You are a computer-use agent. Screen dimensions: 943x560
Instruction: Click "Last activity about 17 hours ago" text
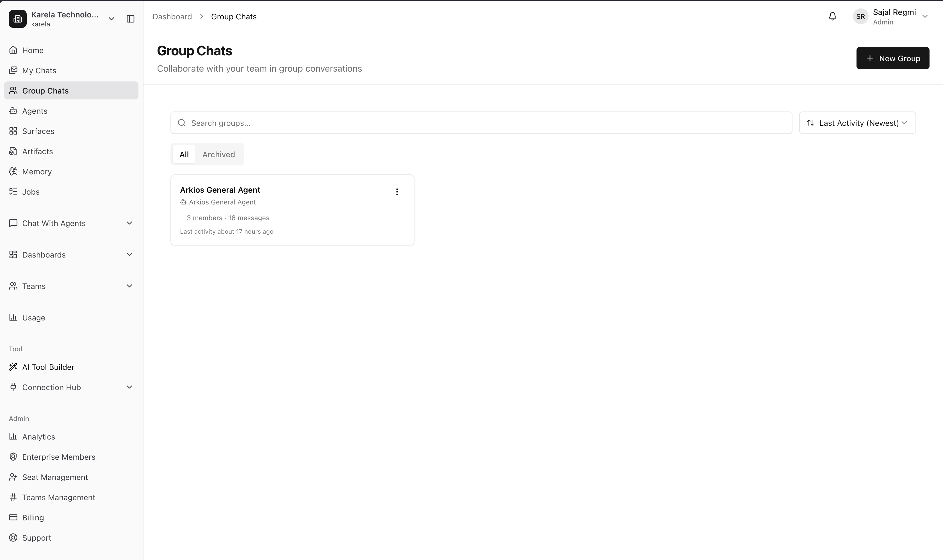[x=226, y=231]
